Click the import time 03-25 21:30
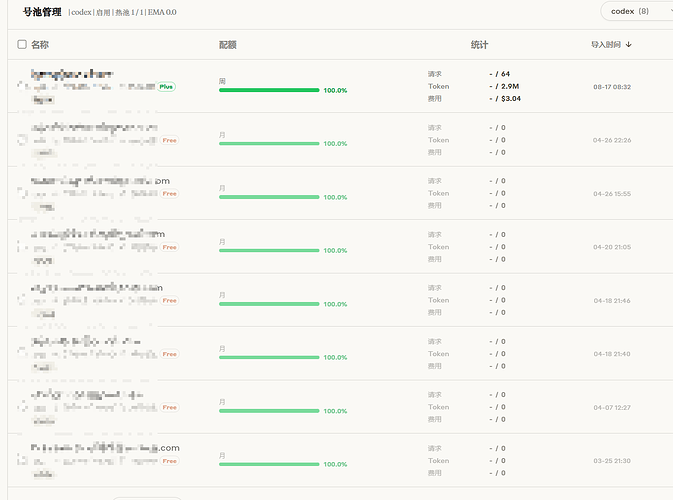This screenshot has width=673, height=500. 612,461
